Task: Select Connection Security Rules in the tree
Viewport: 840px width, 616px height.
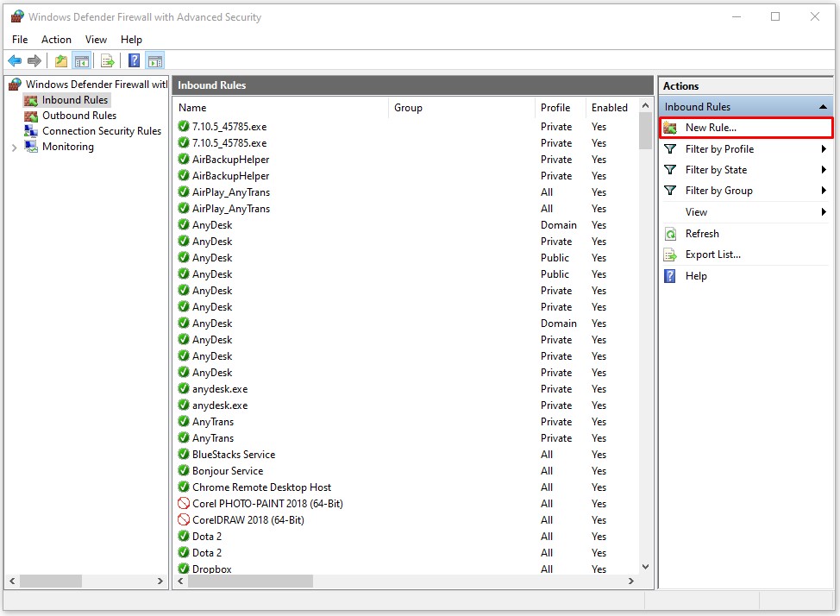Action: coord(102,131)
